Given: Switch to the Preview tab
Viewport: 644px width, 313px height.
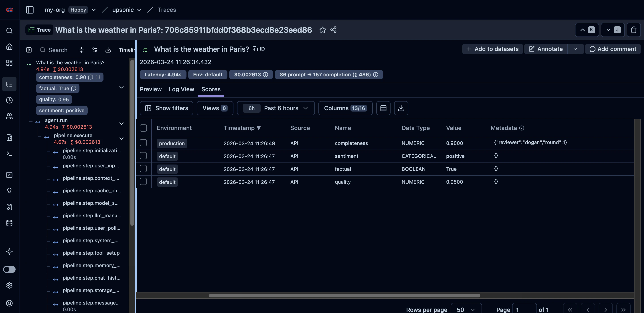Looking at the screenshot, I should point(150,89).
